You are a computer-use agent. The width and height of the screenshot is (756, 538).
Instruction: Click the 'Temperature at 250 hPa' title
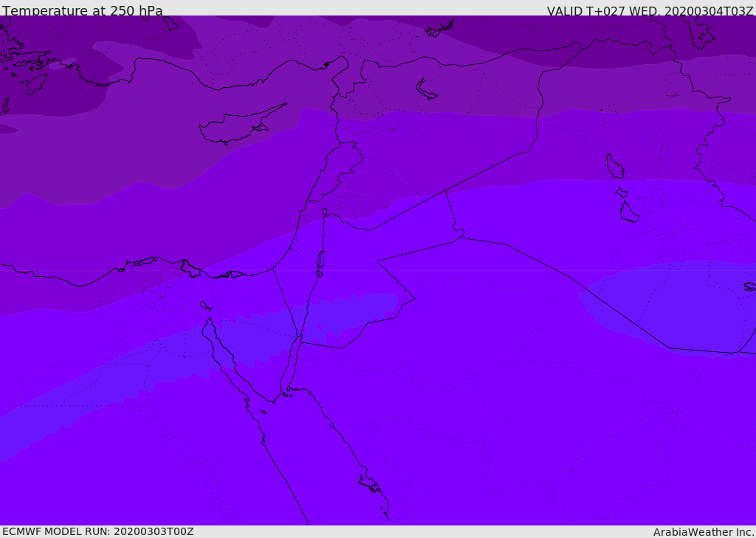tap(83, 10)
